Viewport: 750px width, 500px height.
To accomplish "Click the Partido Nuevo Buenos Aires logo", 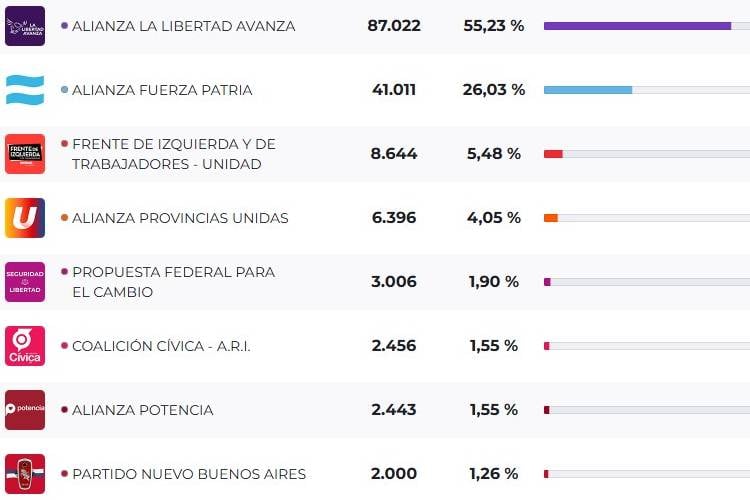I will click(25, 474).
